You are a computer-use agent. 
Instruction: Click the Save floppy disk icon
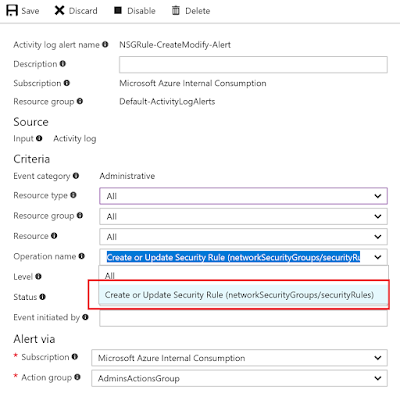tap(12, 11)
